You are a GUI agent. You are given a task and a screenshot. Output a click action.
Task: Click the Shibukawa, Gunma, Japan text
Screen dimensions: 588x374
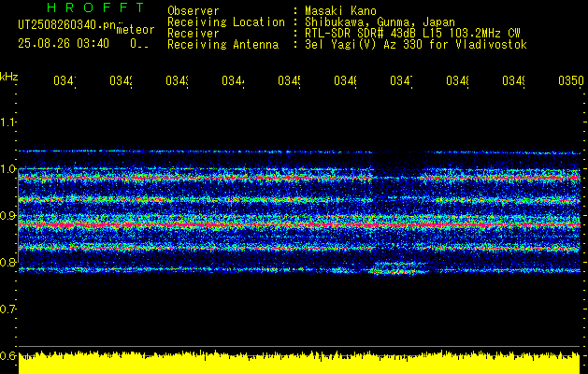tap(380, 22)
